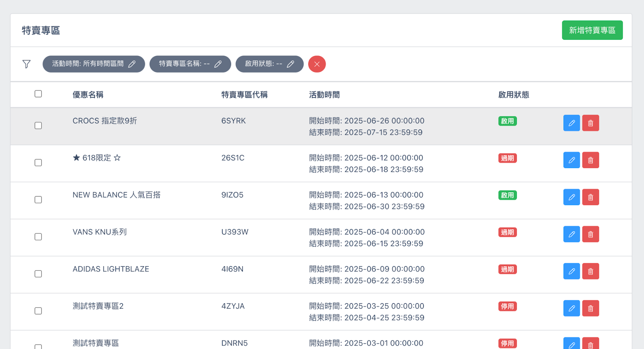Click the name ★ 618限定 ☆
The height and width of the screenshot is (349, 644).
pos(97,158)
